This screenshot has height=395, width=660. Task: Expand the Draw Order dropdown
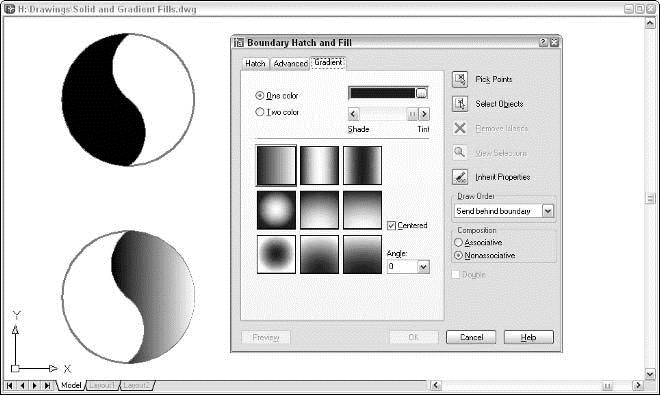[548, 211]
